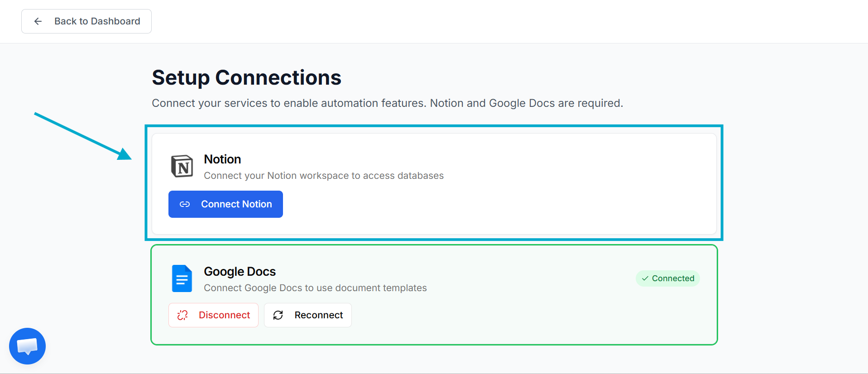Click the broken-link icon in Disconnect
Screen dimensions: 868x374
point(182,315)
